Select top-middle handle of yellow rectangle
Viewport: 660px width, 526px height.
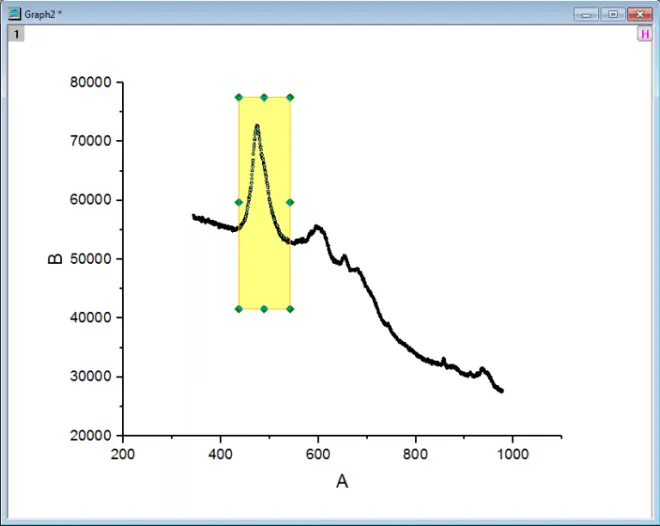264,98
